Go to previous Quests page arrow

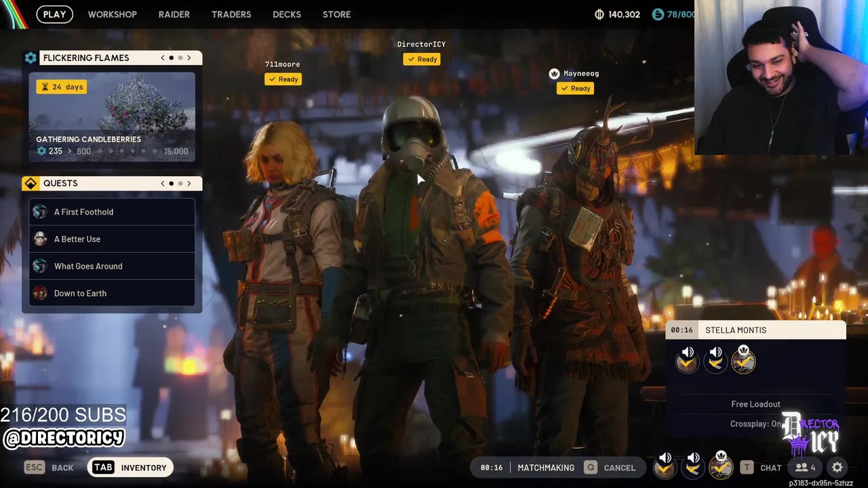[x=163, y=184]
